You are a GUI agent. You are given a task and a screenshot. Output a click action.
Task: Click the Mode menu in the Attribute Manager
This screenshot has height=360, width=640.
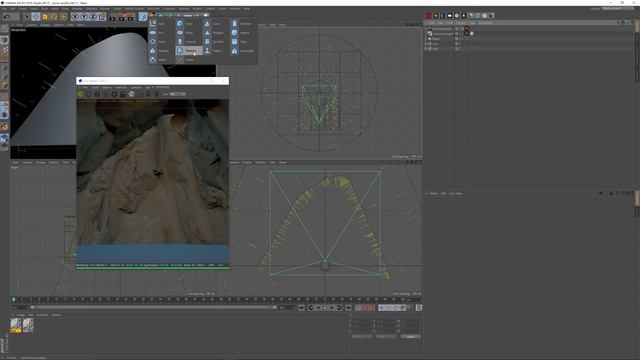tap(433, 193)
